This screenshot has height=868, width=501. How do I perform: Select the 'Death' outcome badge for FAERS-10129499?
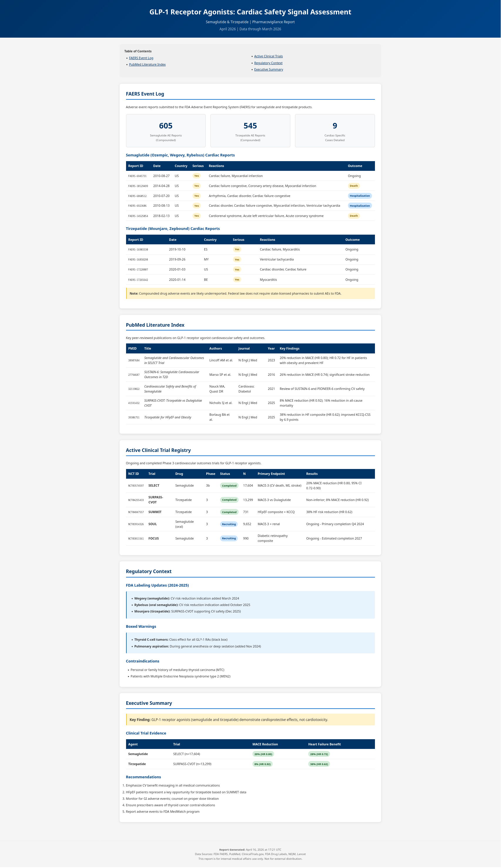click(x=354, y=186)
